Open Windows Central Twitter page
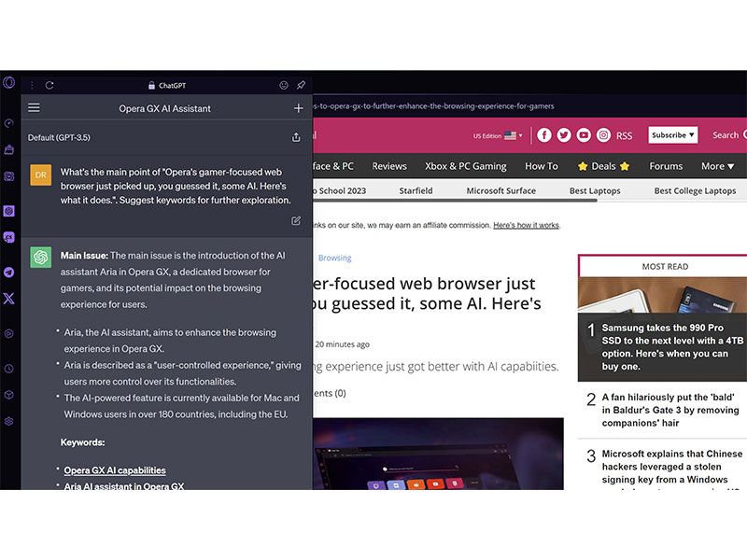Viewport: 747px width, 560px height. (x=564, y=135)
